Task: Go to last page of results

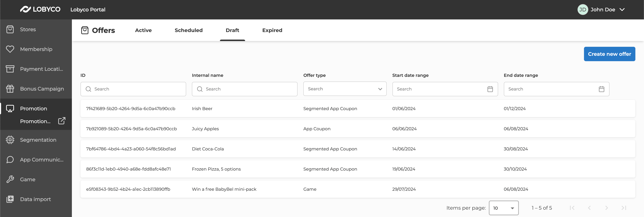Action: [624, 208]
